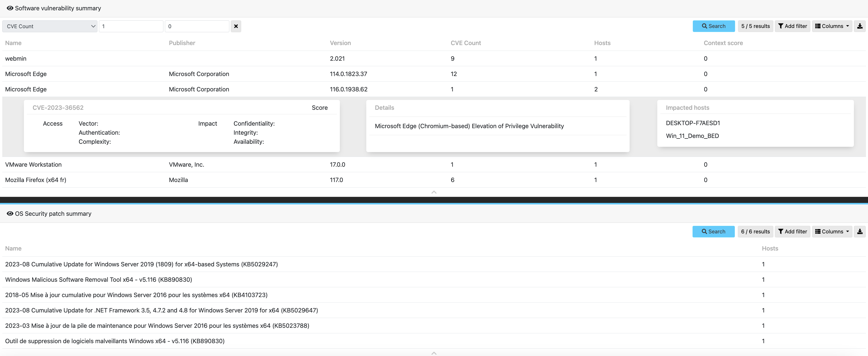Download the OS security patch table

click(x=860, y=232)
